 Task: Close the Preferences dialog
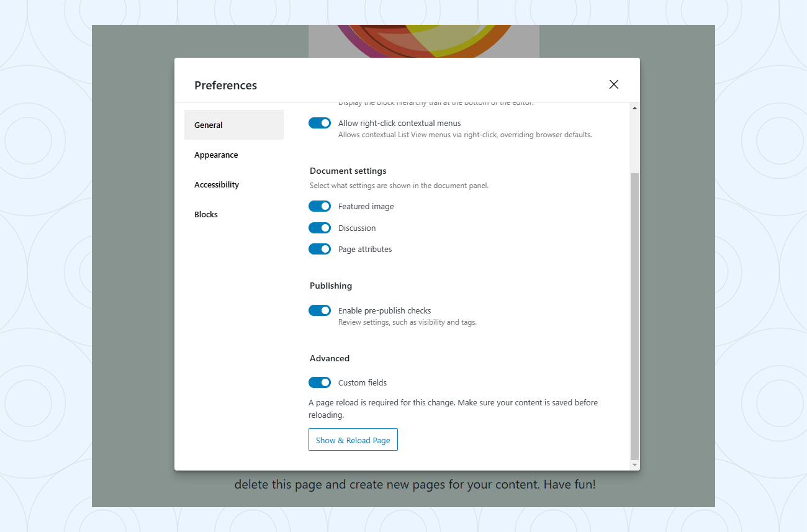[614, 84]
